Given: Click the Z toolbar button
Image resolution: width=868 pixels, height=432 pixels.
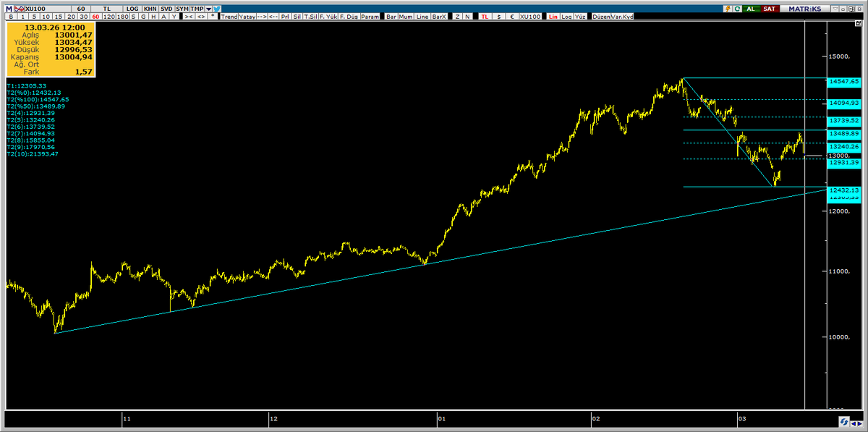Looking at the screenshot, I should tap(458, 17).
